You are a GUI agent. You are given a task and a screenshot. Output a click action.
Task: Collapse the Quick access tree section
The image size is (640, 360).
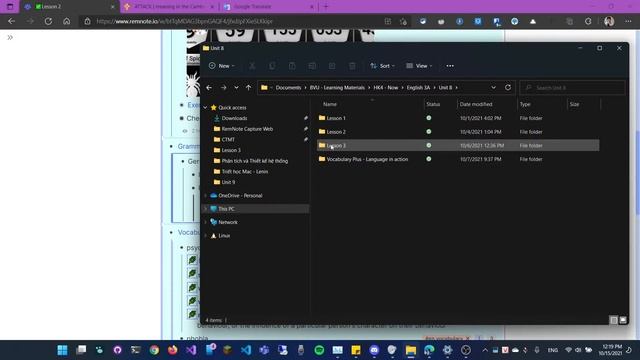tap(205, 107)
